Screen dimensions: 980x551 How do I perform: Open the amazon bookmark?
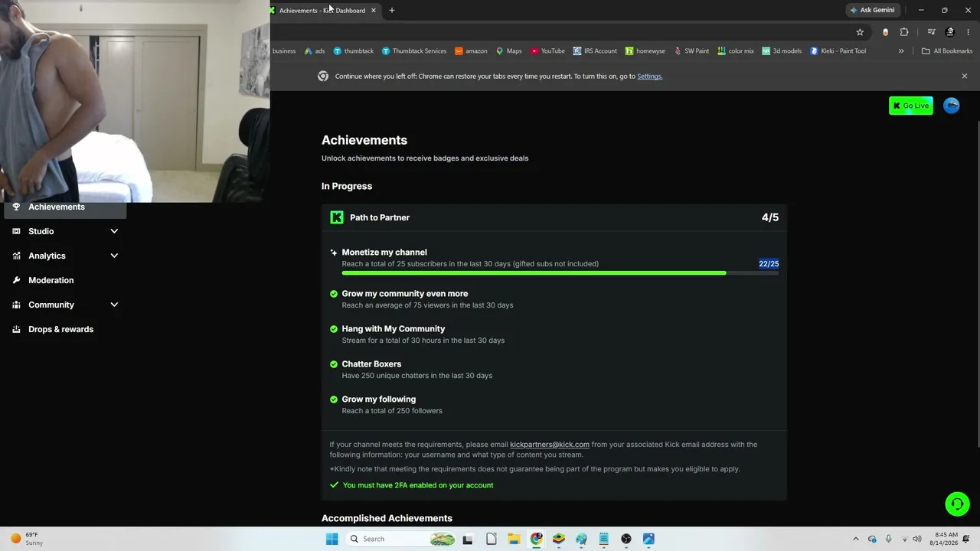pyautogui.click(x=471, y=51)
